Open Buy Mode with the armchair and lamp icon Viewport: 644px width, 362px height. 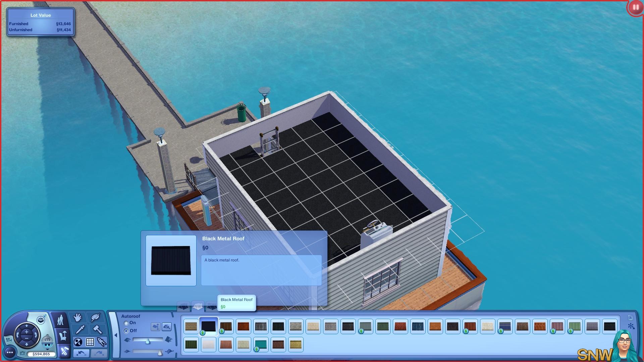tap(62, 336)
